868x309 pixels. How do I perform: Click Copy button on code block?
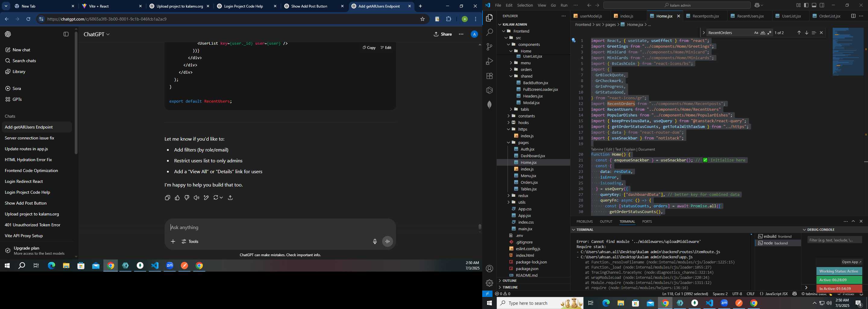(369, 48)
